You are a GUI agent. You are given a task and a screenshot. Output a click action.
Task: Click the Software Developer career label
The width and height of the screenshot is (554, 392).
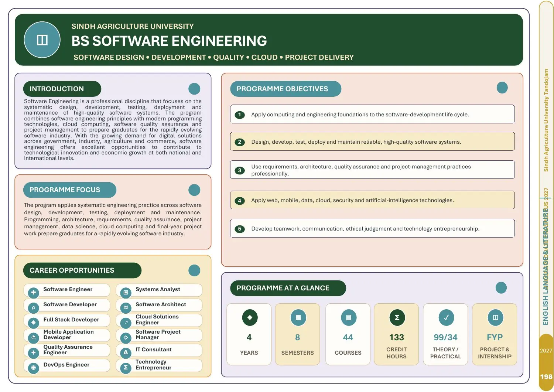click(x=70, y=304)
